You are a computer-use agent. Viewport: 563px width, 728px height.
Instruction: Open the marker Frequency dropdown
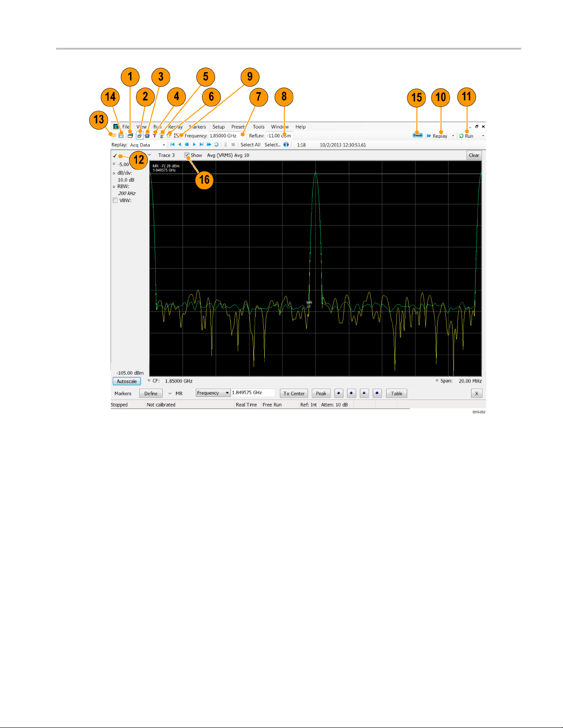click(213, 393)
